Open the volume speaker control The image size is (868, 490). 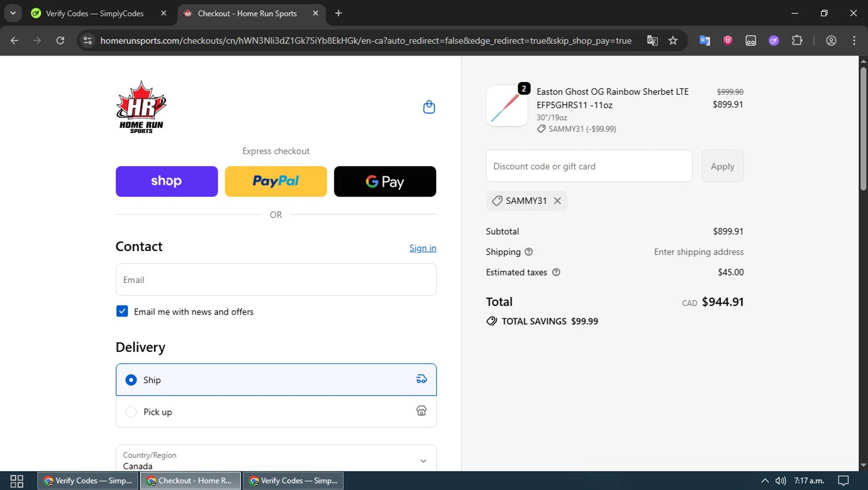[781, 481]
